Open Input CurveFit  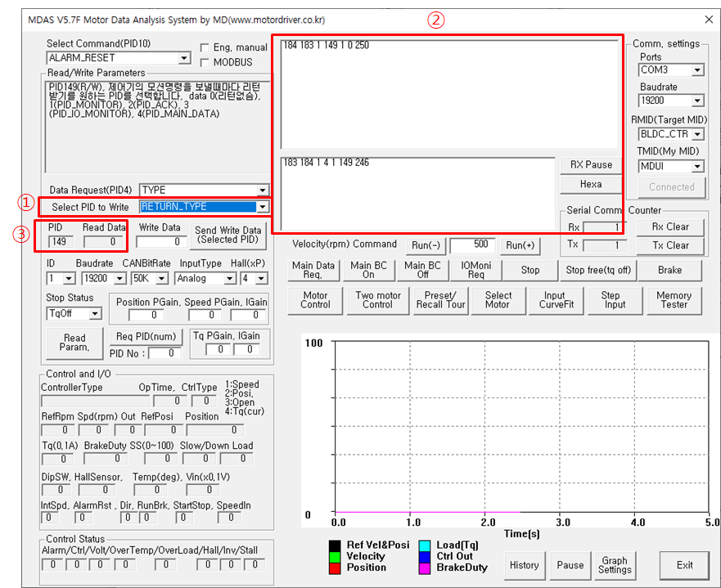(x=557, y=300)
